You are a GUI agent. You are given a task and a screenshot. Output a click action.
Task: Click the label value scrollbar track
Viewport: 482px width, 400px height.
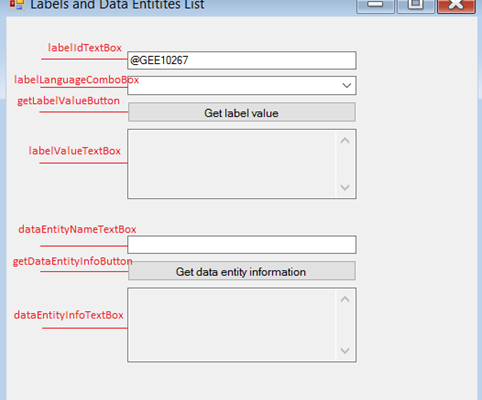(345, 164)
